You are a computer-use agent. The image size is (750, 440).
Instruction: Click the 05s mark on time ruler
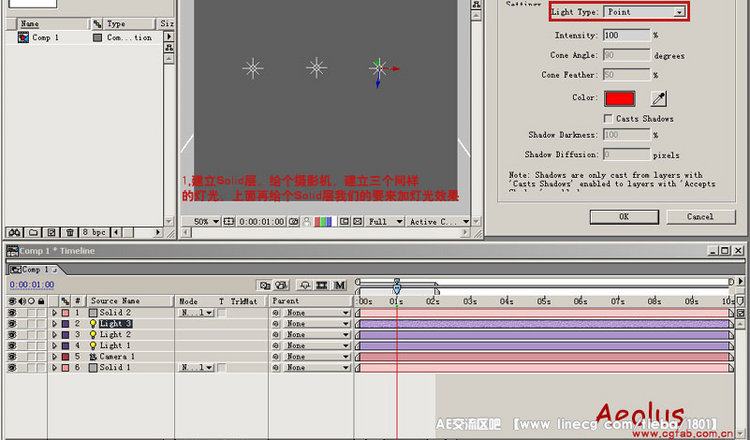click(x=543, y=301)
